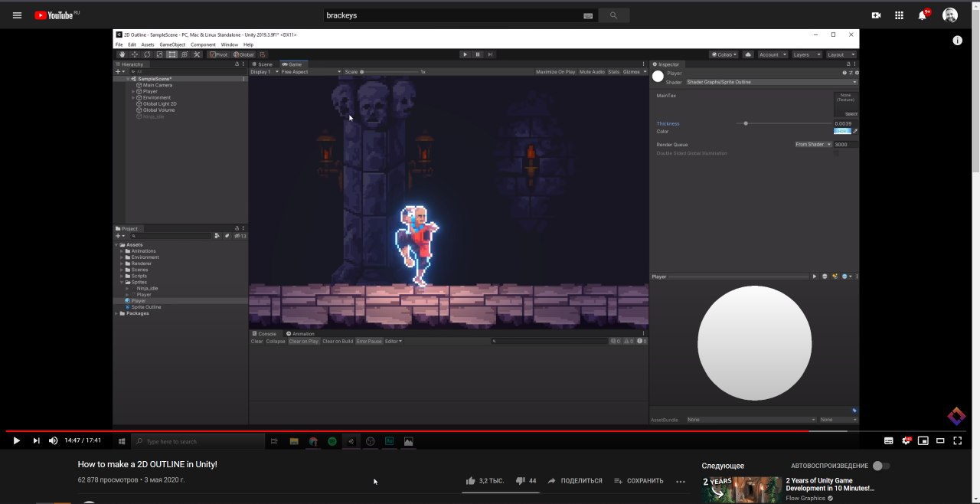The width and height of the screenshot is (980, 504).
Task: Toggle autoplay switch
Action: [x=881, y=466]
